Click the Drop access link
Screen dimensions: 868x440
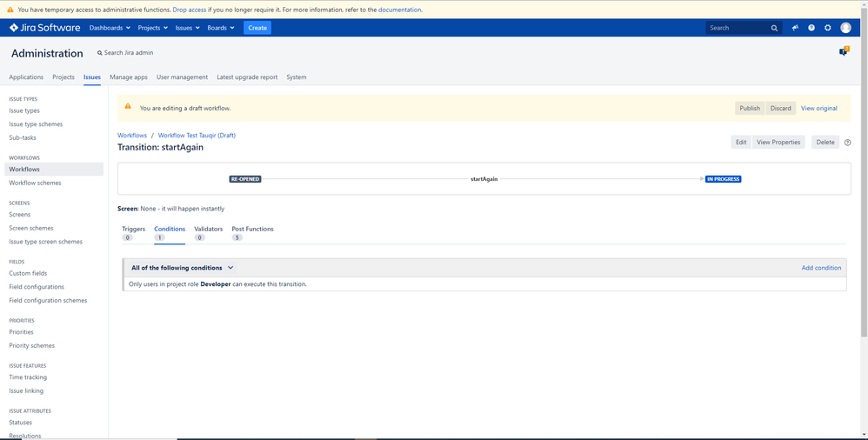pos(190,10)
